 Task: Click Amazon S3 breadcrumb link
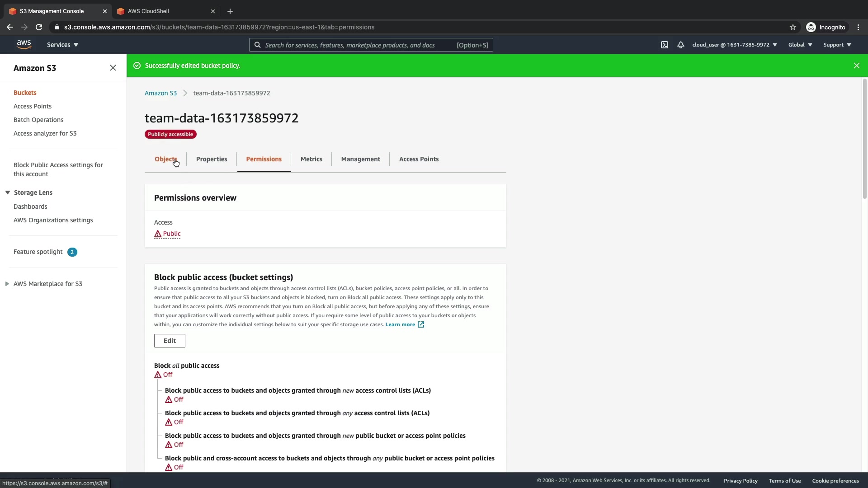[160, 93]
